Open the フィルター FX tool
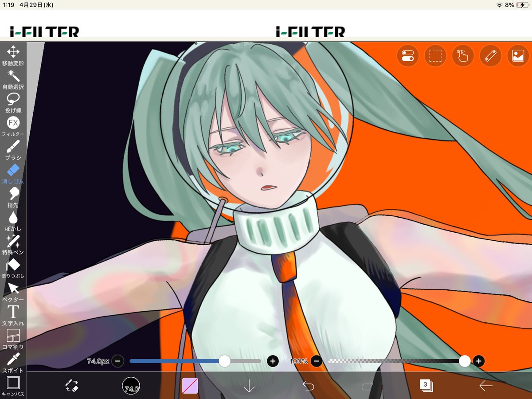 [x=13, y=126]
